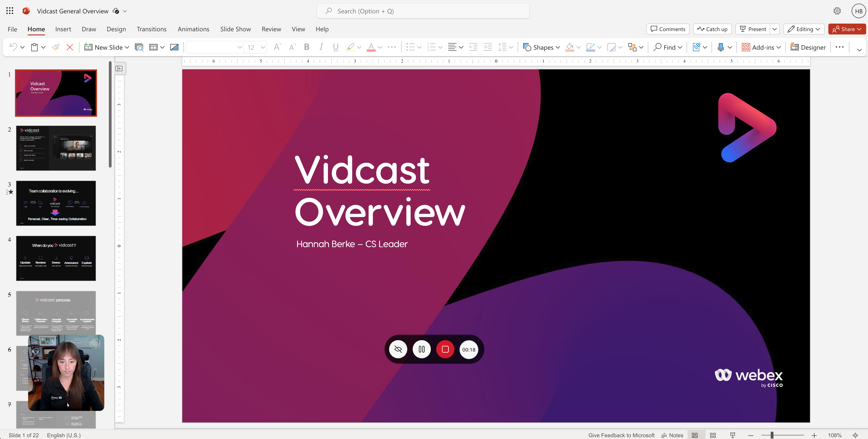Select the Format Painter brush icon
Screen dimensions: 868x439
pyautogui.click(x=56, y=47)
